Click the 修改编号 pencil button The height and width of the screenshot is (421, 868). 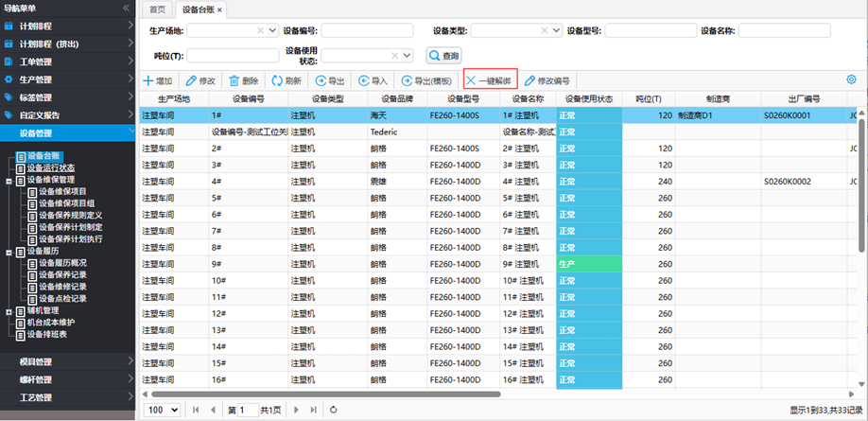point(548,81)
